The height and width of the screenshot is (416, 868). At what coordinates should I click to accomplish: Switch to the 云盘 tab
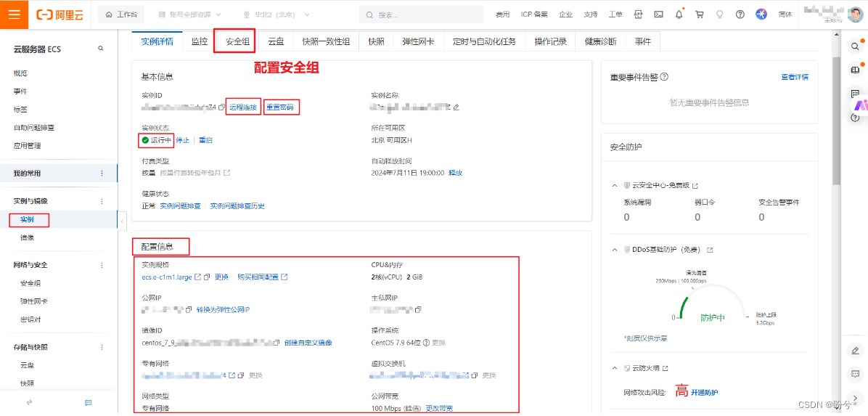(x=276, y=41)
